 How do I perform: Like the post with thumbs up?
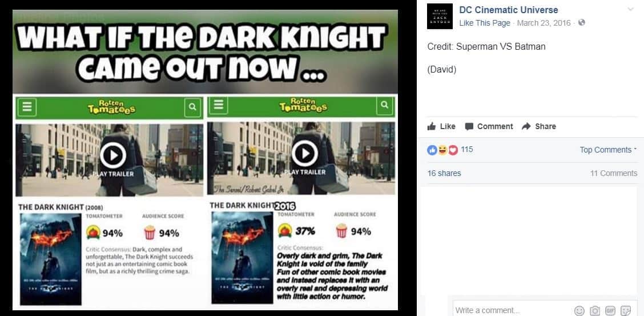pos(441,126)
